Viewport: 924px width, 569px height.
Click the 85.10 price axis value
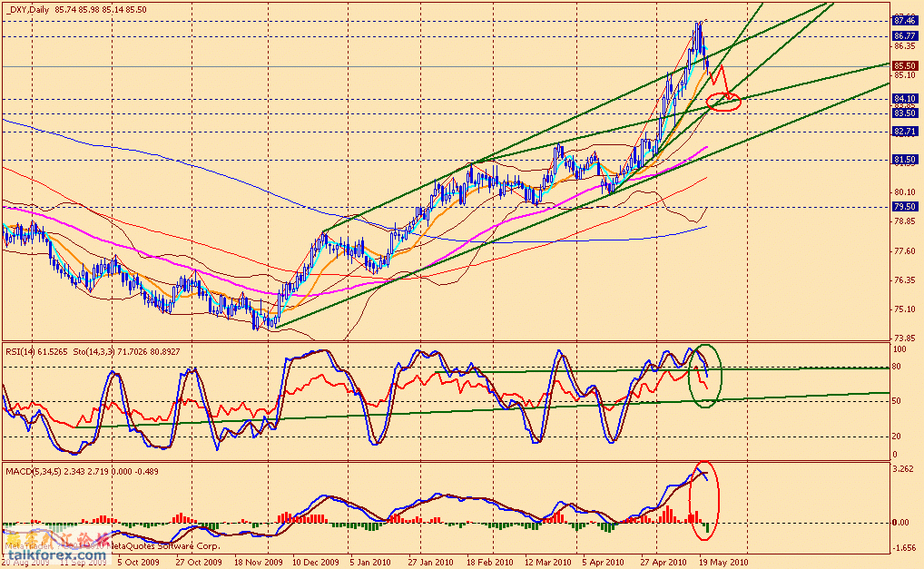[x=905, y=74]
